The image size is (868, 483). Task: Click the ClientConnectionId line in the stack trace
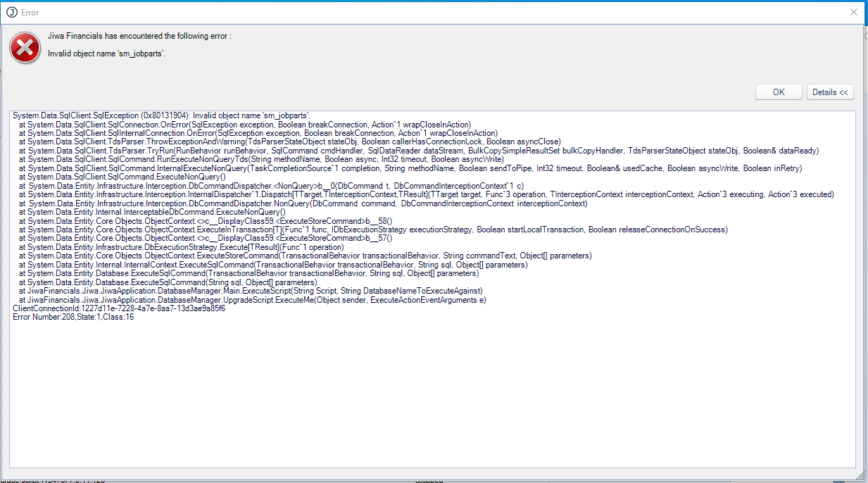119,309
